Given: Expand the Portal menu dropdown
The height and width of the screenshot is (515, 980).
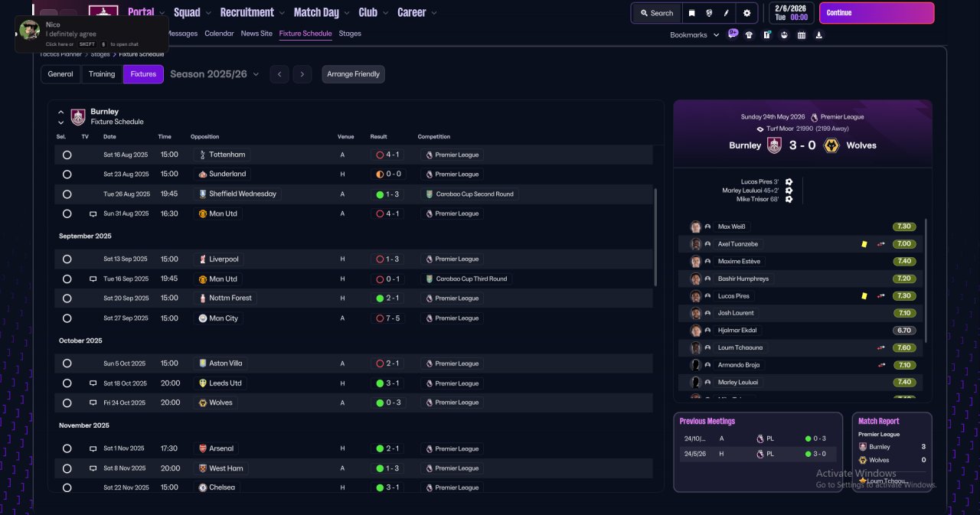Looking at the screenshot, I should point(162,13).
